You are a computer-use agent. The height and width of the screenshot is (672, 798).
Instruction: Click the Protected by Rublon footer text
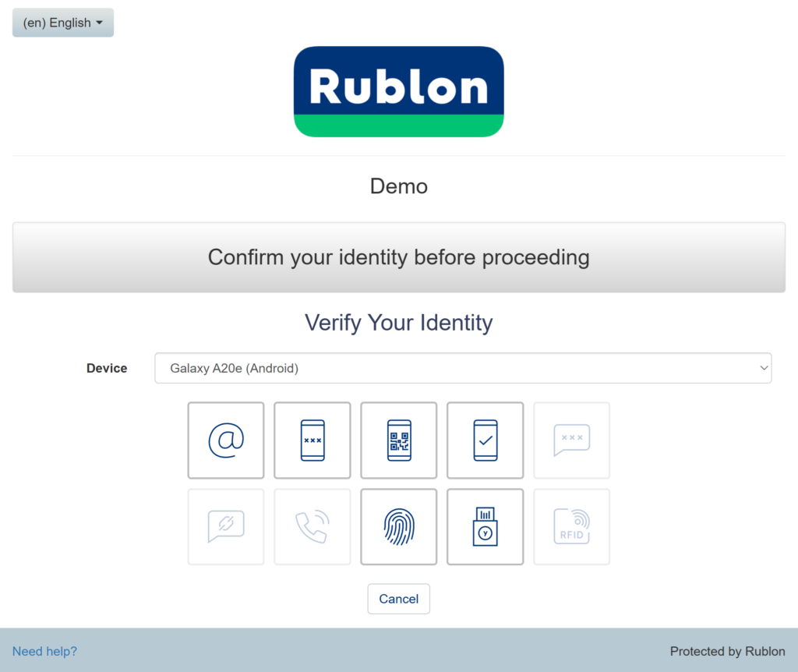pos(727,651)
